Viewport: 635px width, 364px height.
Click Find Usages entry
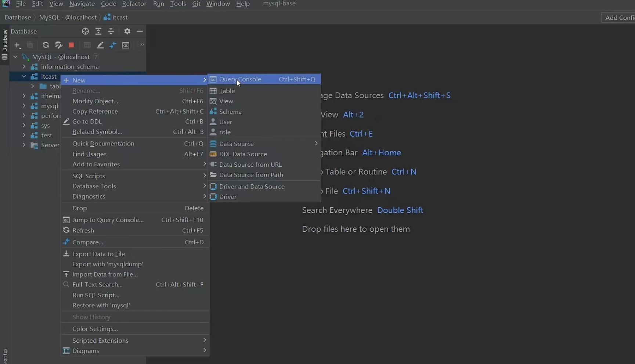[x=135, y=154]
